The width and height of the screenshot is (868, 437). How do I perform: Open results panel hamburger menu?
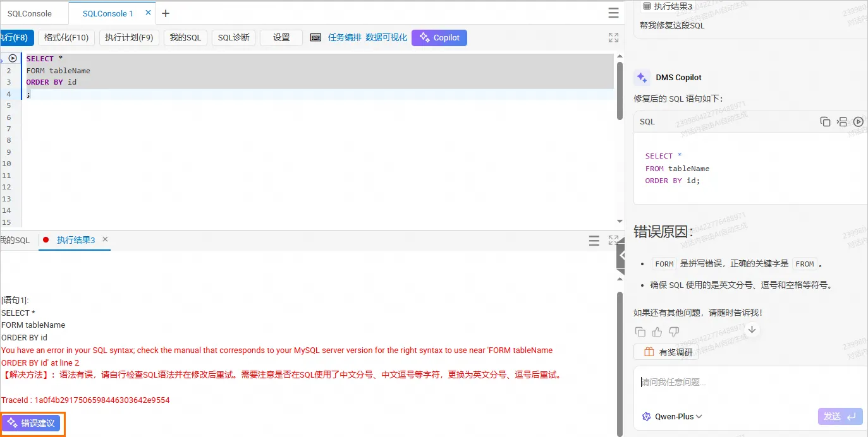pyautogui.click(x=594, y=241)
